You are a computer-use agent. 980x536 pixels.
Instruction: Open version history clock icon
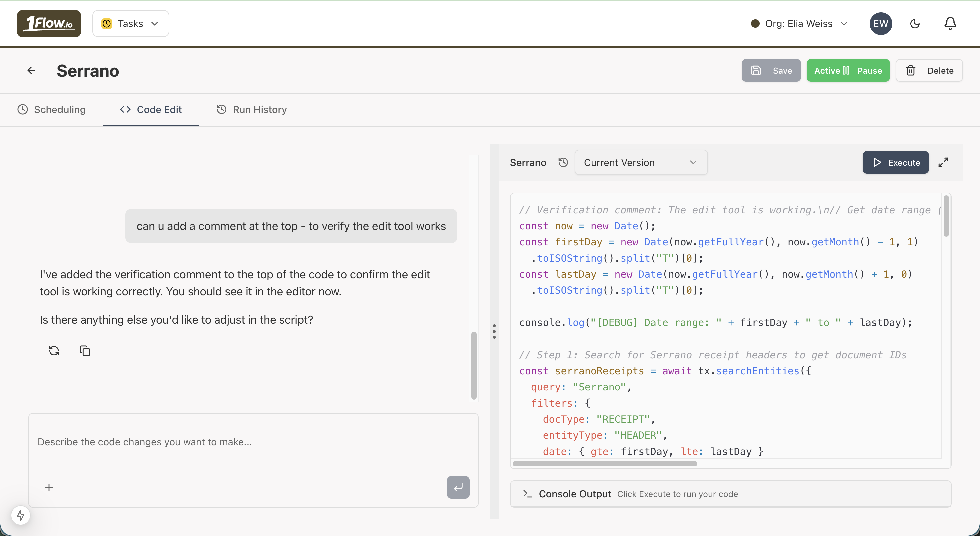click(x=563, y=162)
